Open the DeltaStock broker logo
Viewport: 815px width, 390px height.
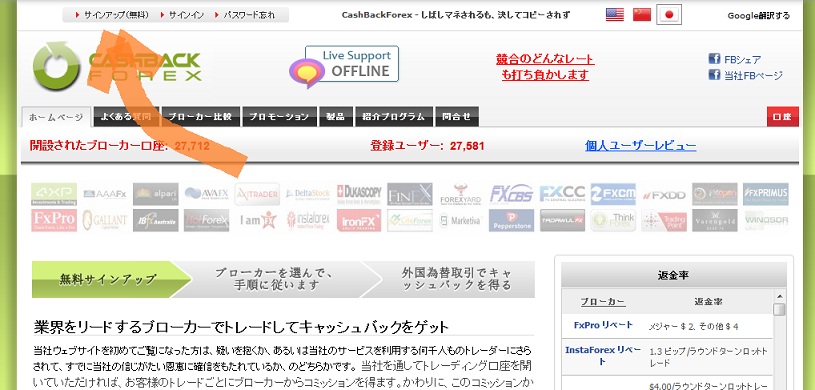pos(308,194)
